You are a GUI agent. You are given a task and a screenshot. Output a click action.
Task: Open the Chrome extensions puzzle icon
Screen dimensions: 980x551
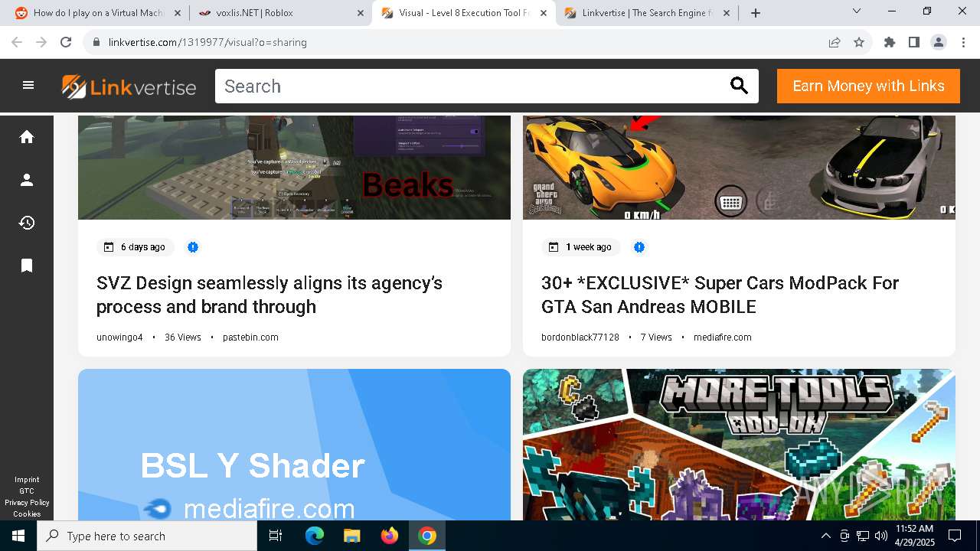click(x=890, y=42)
